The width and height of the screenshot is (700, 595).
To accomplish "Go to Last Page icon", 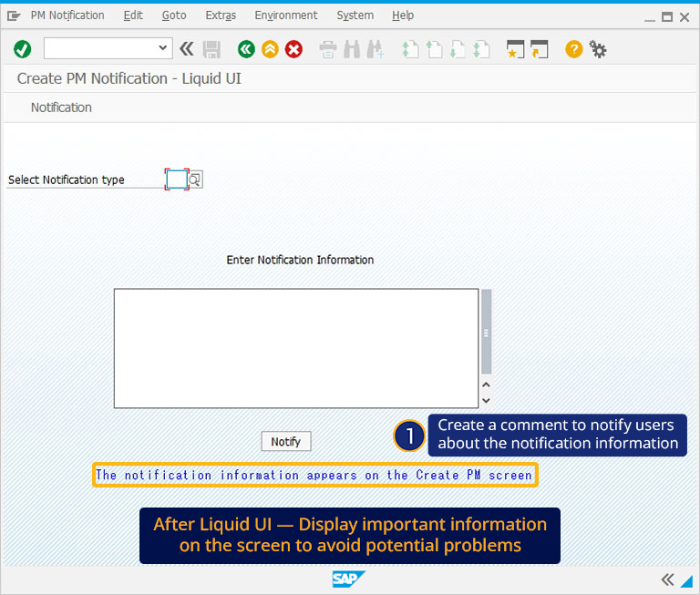I will pos(481,49).
